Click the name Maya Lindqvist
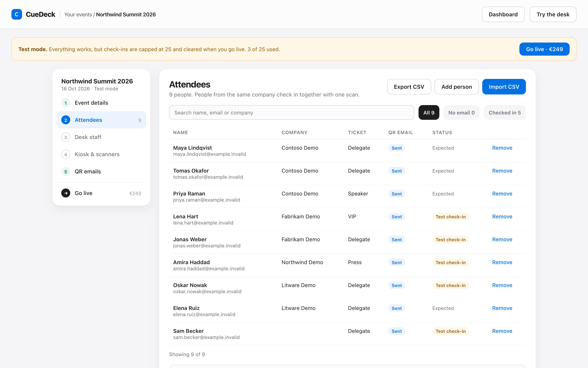This screenshot has height=368, width=588. 193,148
